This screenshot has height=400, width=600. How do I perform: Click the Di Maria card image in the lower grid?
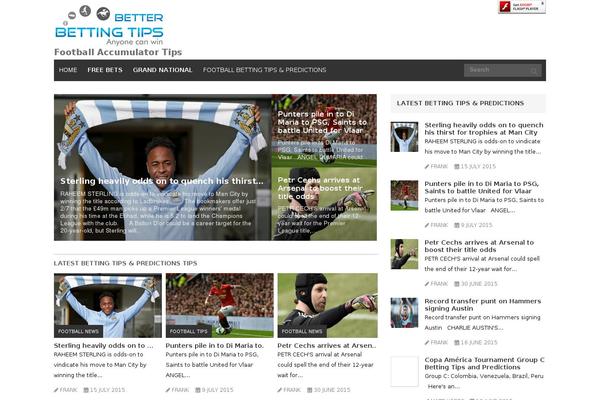pos(220,305)
